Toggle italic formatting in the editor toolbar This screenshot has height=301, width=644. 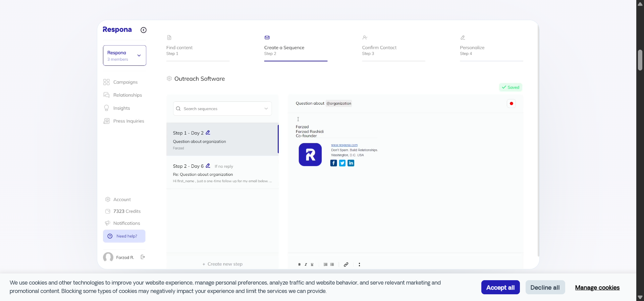[x=306, y=264]
